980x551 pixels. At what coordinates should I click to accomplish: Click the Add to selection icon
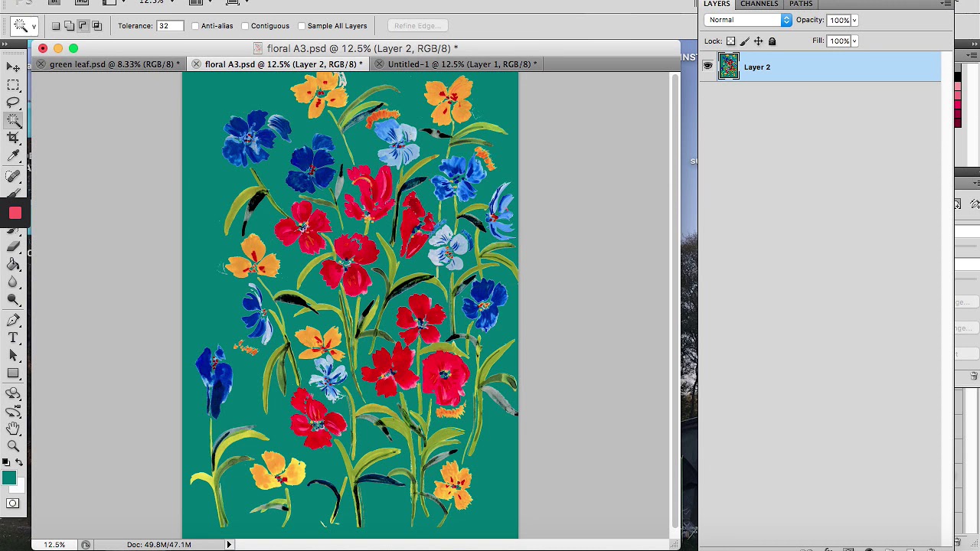[x=69, y=26]
